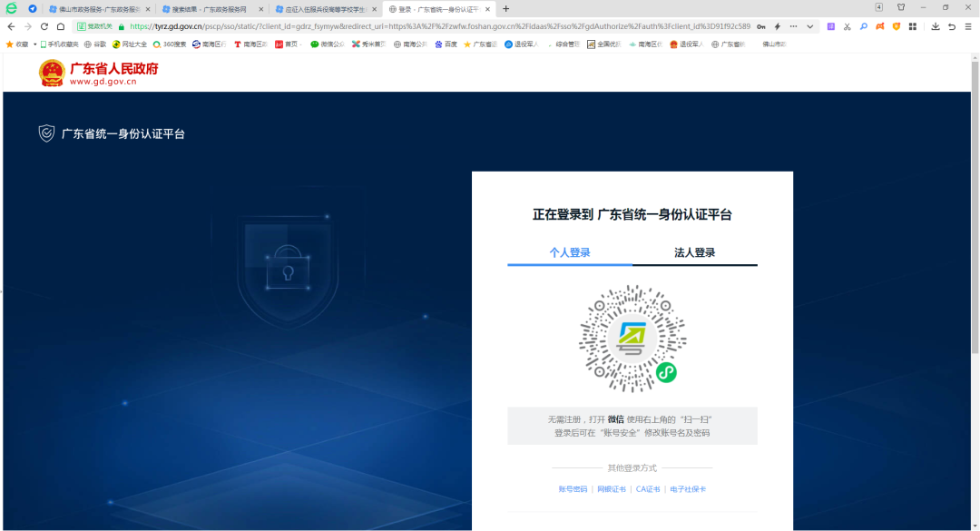Click the 广东省人民政府 header logo
980x531 pixels.
(x=98, y=74)
